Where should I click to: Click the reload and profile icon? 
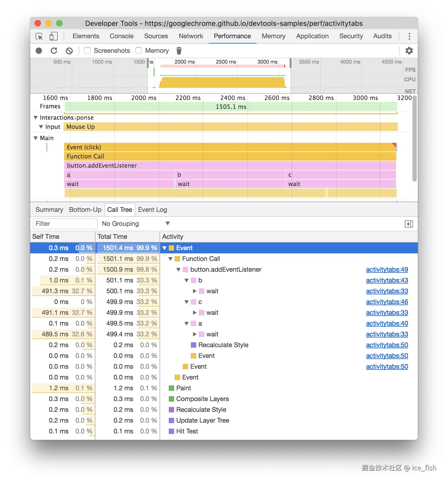click(54, 51)
